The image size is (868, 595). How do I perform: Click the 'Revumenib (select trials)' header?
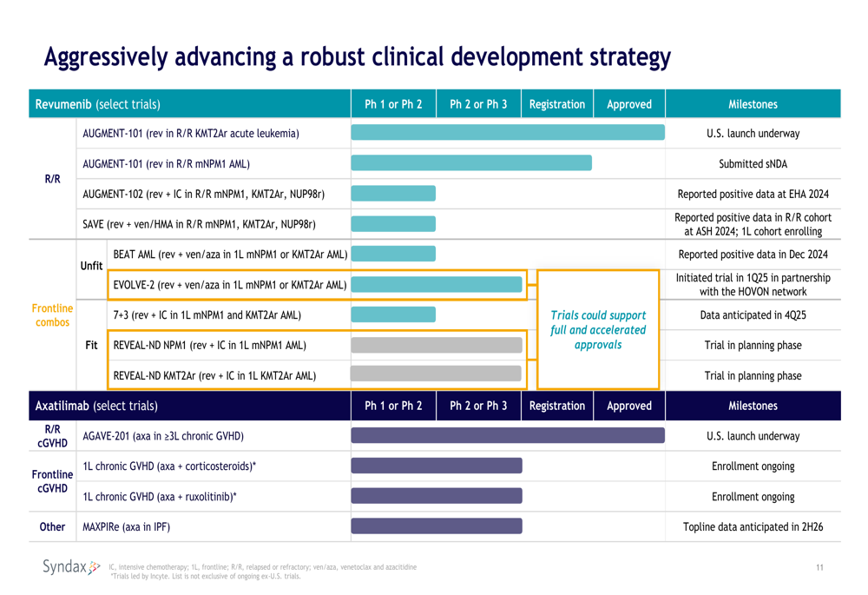(x=98, y=104)
